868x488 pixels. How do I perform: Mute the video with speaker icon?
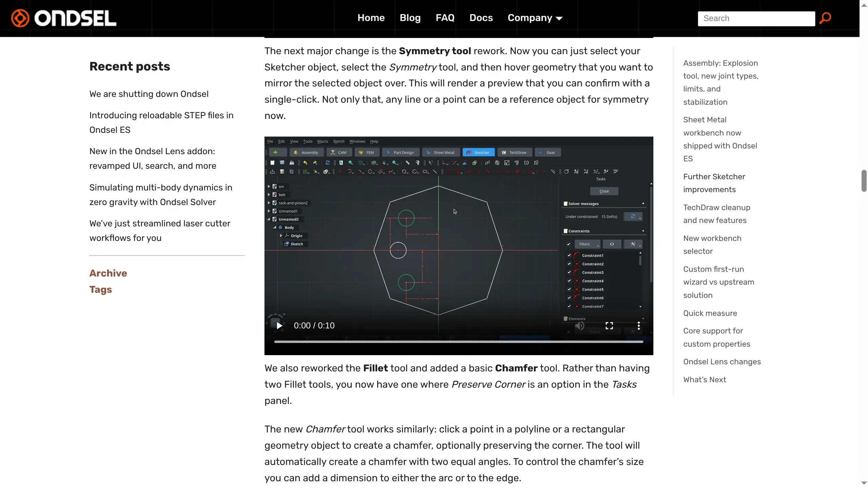[x=580, y=326]
